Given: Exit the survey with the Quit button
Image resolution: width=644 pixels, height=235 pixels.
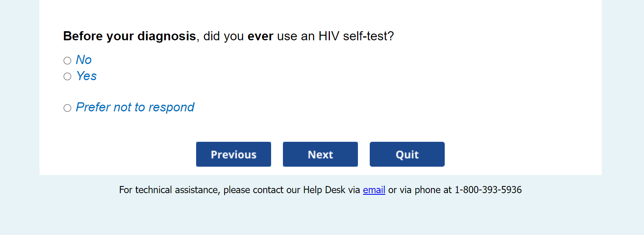Looking at the screenshot, I should (x=407, y=154).
